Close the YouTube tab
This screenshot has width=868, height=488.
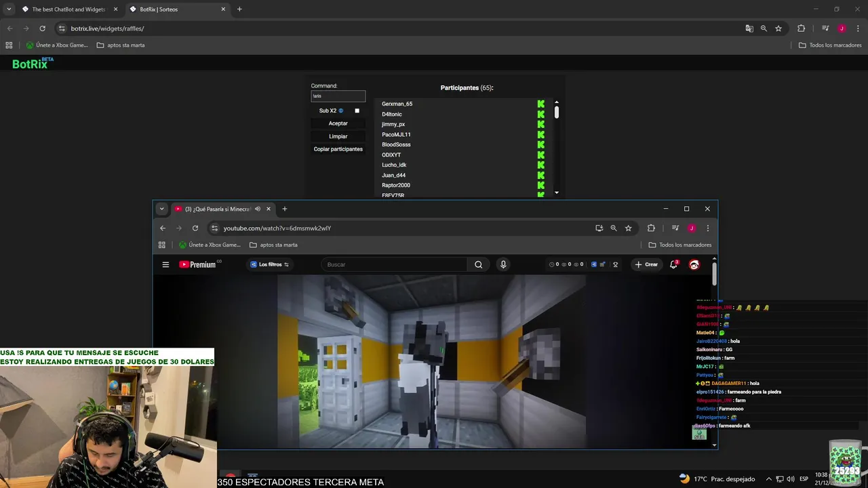[x=269, y=209]
